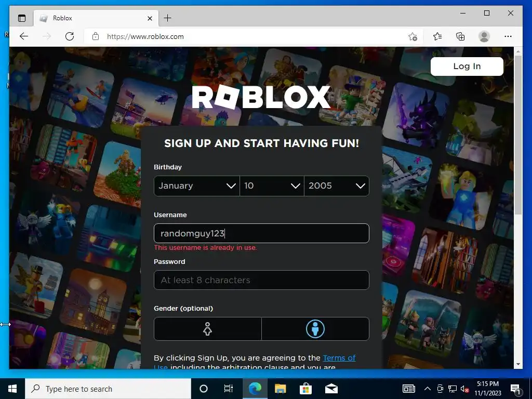Open the Collections icon in Edge toolbar
Screen dimensions: 532x399
click(x=460, y=36)
